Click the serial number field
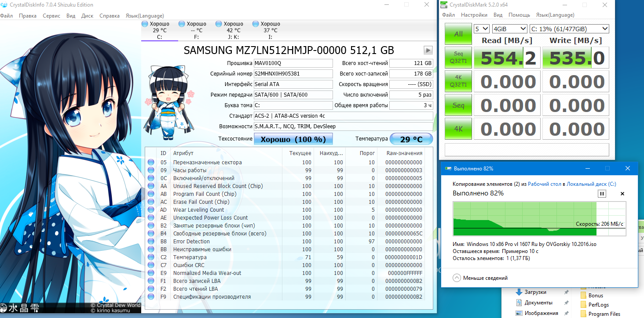644x318 pixels. point(293,73)
